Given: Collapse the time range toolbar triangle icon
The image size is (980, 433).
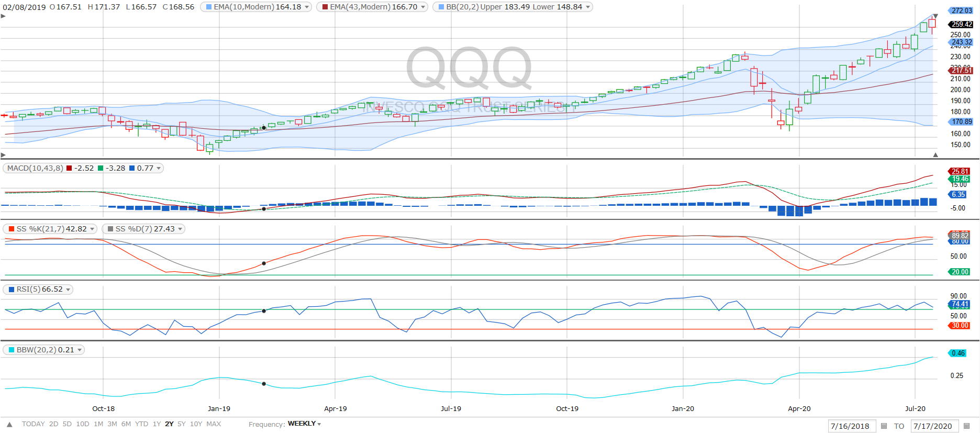Looking at the screenshot, I should [x=9, y=424].
